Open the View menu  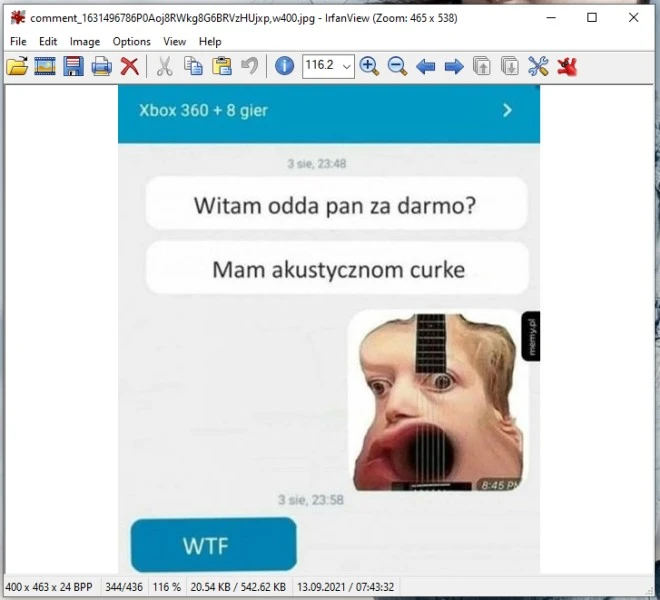175,42
